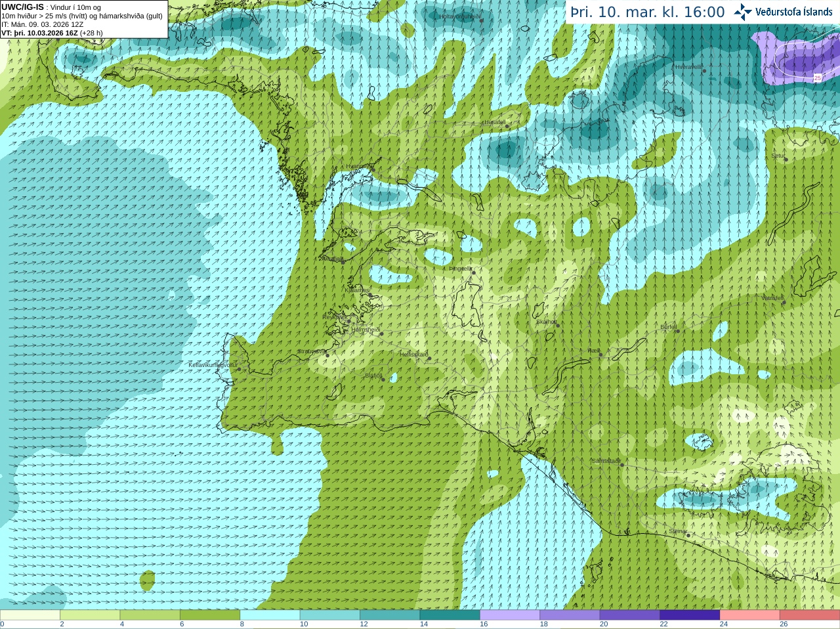Click the 18–20 m/s purple legend swatch
The image size is (840, 629).
(x=570, y=615)
